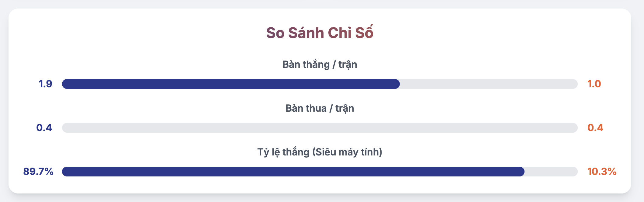The width and height of the screenshot is (644, 202).
Task: Click the blue 1.9 goals value
Action: click(x=45, y=84)
